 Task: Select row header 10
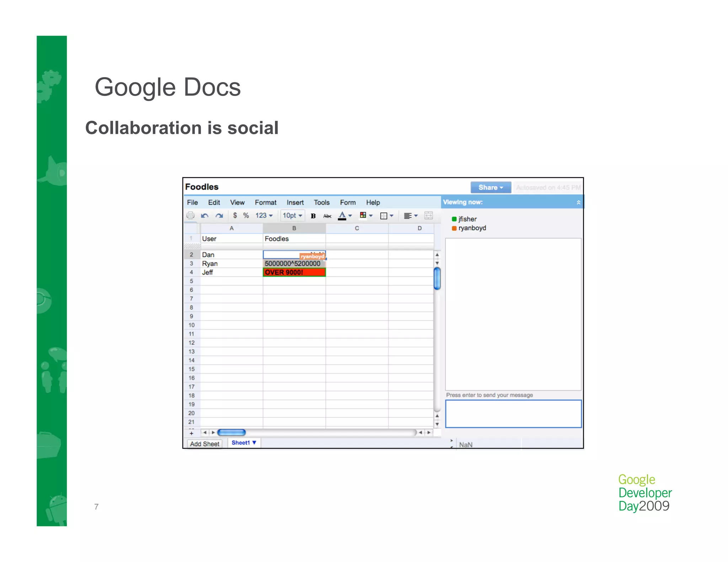coord(192,325)
